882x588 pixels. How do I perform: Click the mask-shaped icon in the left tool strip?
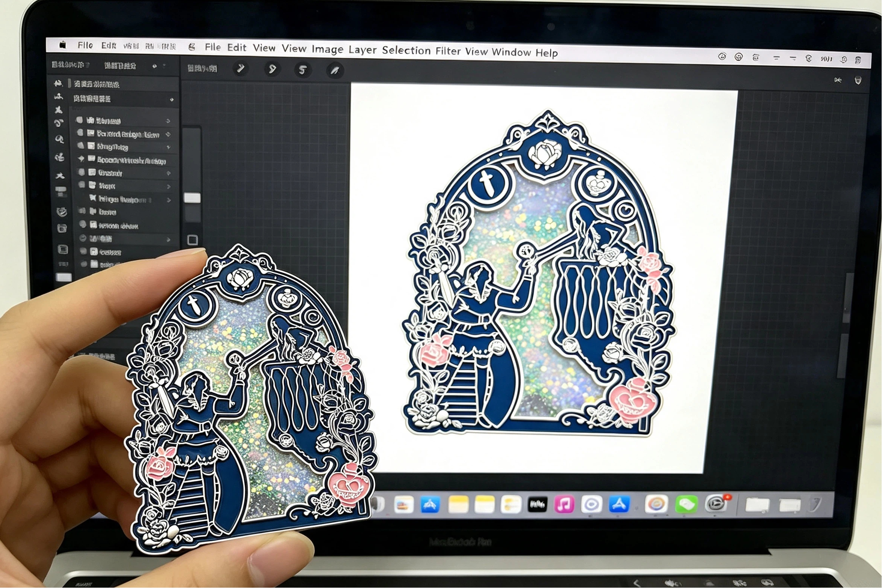62,212
